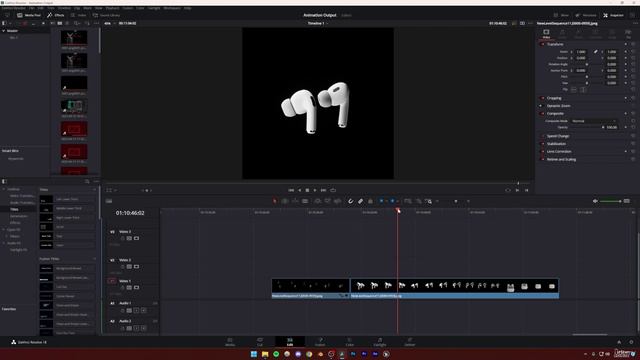Adjust the timeline volume slider
Image resolution: width=640 pixels, height=360 pixels.
[x=611, y=201]
